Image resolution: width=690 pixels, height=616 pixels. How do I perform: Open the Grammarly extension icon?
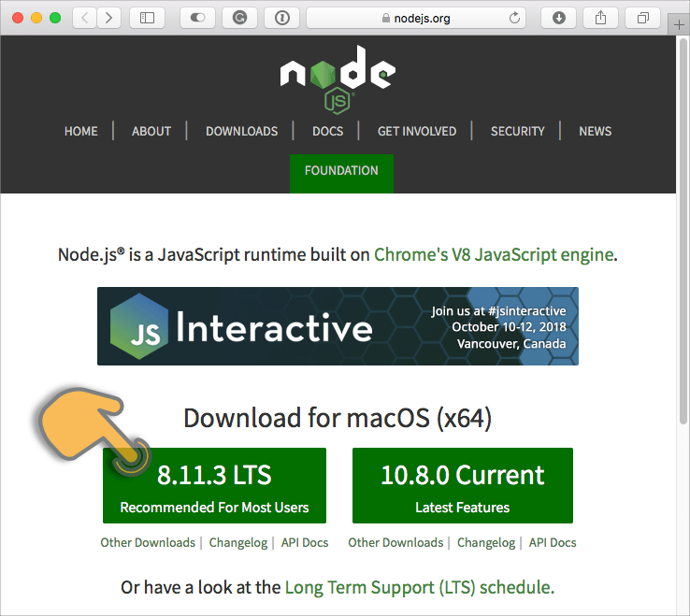[239, 18]
